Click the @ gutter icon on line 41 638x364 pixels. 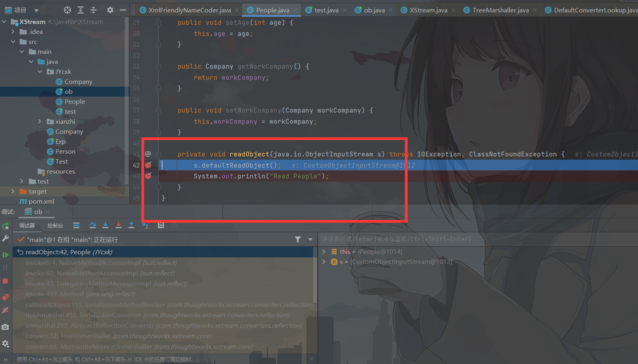click(148, 154)
